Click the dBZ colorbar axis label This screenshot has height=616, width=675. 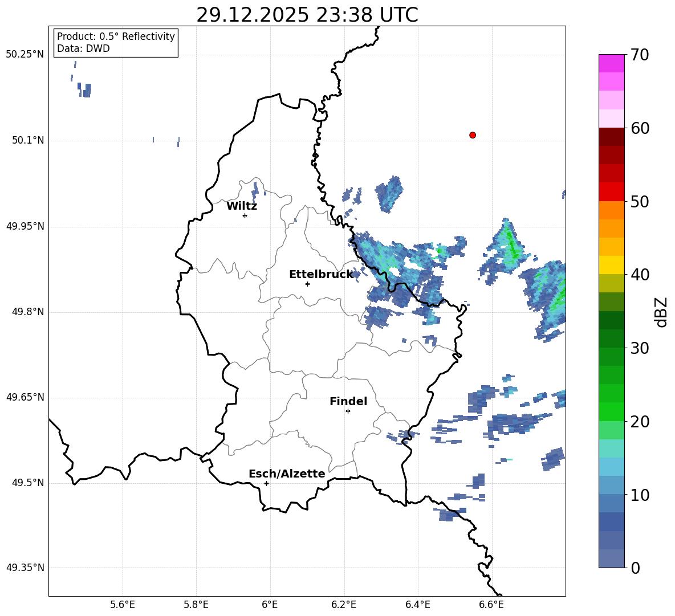point(661,312)
